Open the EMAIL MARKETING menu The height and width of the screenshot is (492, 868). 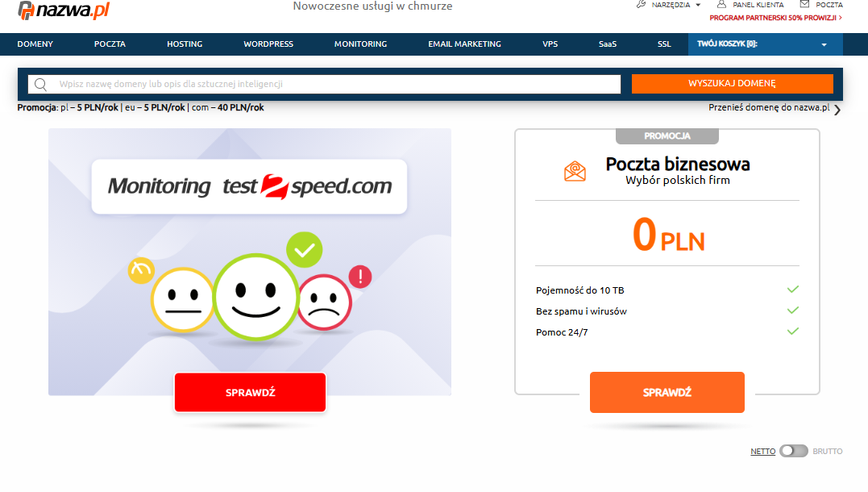coord(464,44)
